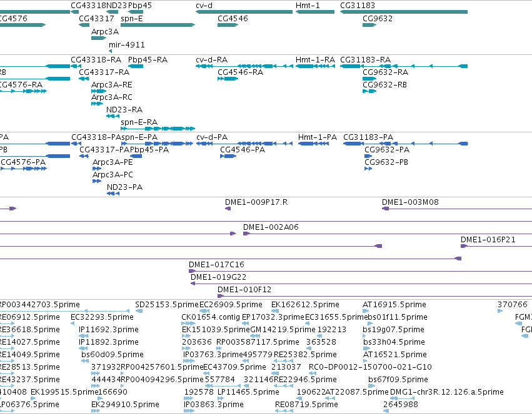Click protein CG4576-PA label
Viewport: 532px width, 414px height.
pos(23,162)
